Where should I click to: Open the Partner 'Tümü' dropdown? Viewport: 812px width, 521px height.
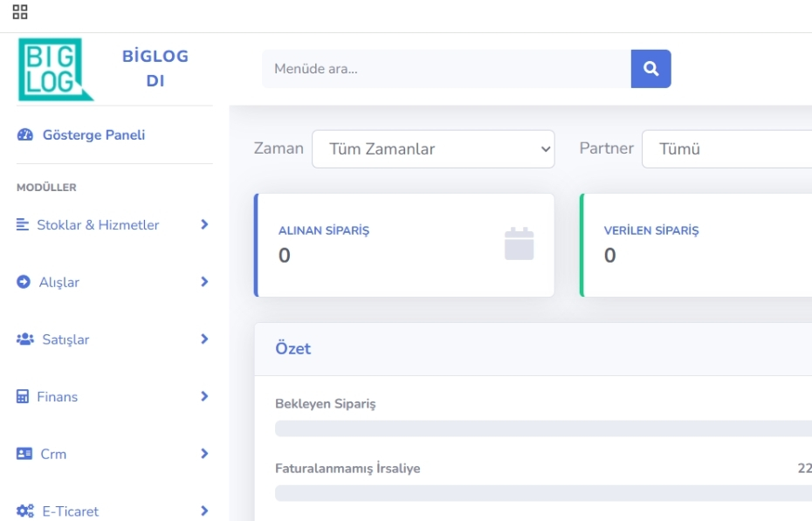coord(726,149)
